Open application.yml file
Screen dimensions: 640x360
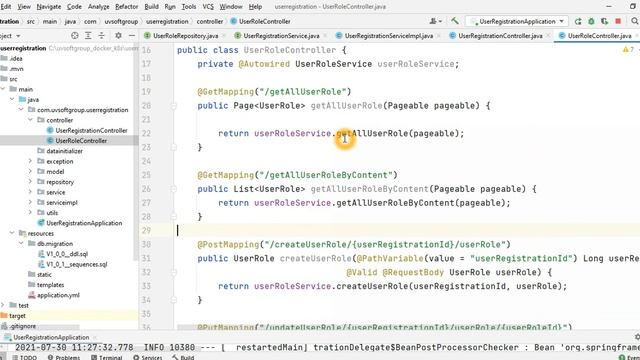[58, 295]
